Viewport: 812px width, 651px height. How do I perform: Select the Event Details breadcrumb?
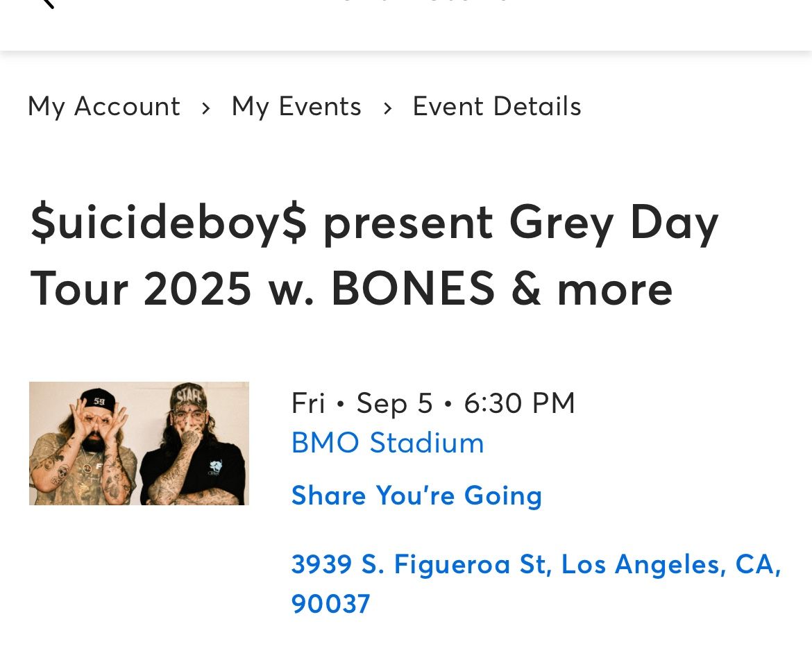497,107
